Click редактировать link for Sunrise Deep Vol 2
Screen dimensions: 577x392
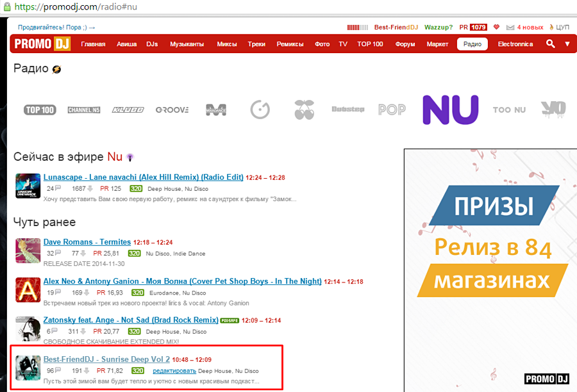174,371
